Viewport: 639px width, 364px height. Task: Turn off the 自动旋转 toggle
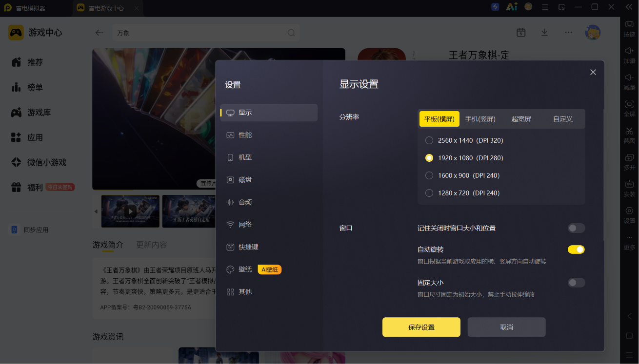click(x=576, y=249)
